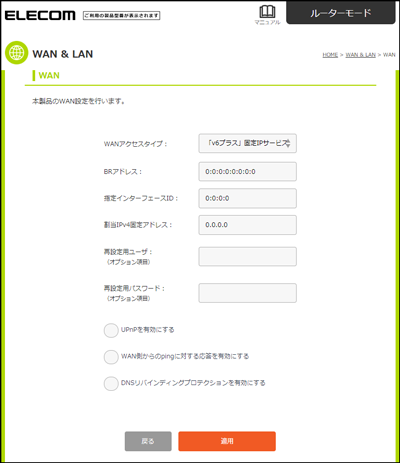Image resolution: width=400 pixels, height=463 pixels.
Task: Enable DNS rebinding protection checkbox
Action: click(x=111, y=383)
